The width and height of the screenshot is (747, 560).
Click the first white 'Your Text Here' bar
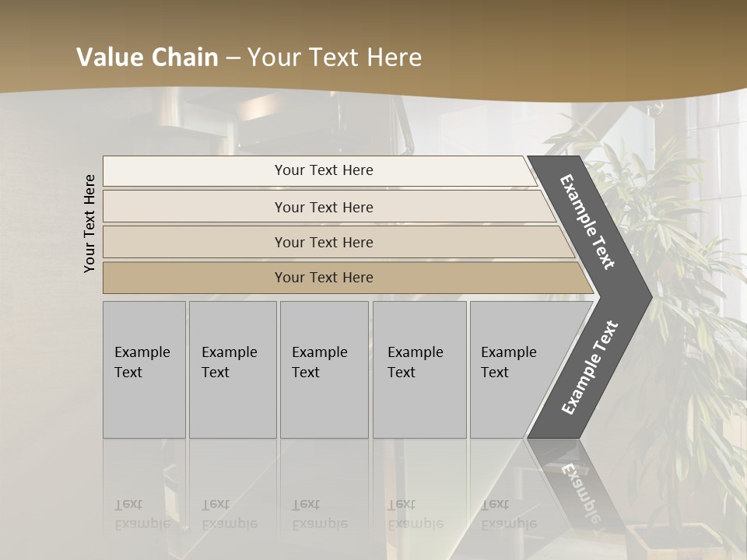[320, 170]
